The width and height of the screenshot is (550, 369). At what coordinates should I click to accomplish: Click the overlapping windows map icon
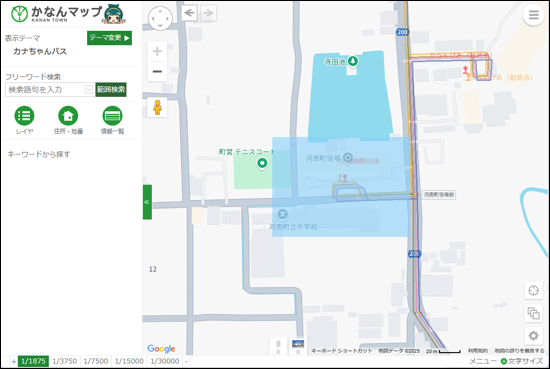coord(533,313)
